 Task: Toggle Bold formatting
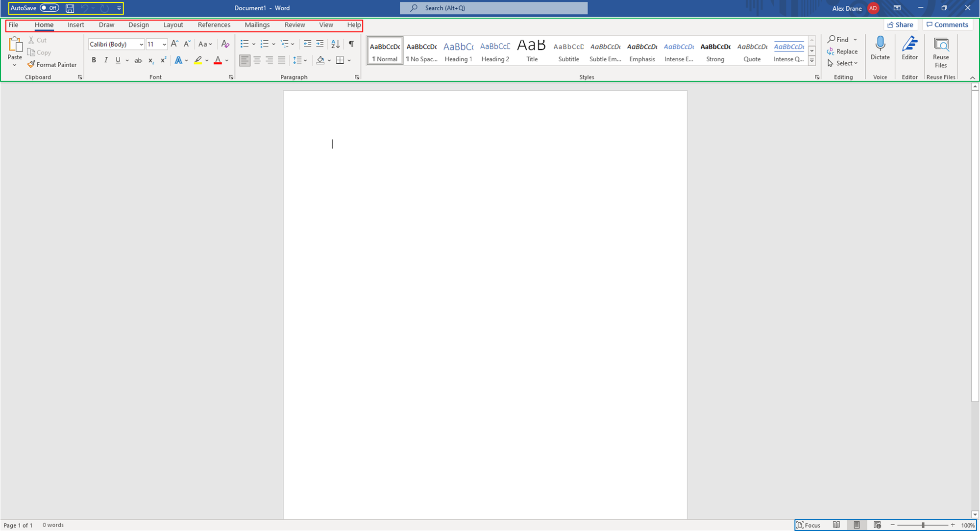[x=94, y=60]
